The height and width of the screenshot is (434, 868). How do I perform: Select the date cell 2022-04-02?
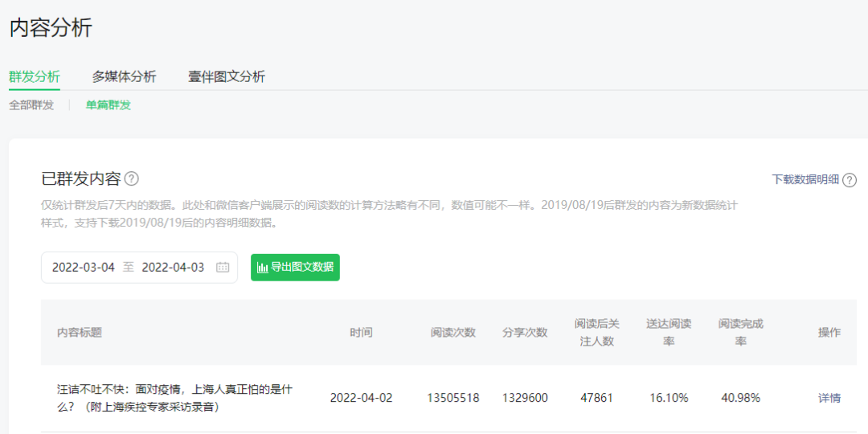pyautogui.click(x=361, y=398)
